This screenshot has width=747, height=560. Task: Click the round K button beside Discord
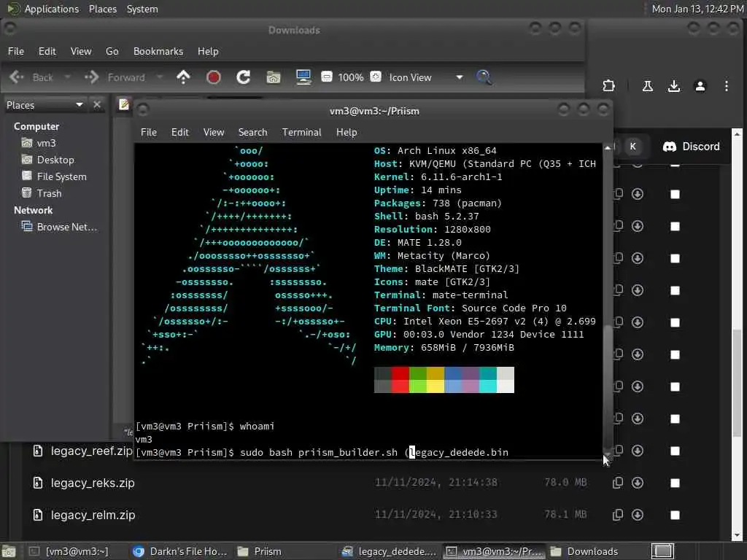click(632, 147)
